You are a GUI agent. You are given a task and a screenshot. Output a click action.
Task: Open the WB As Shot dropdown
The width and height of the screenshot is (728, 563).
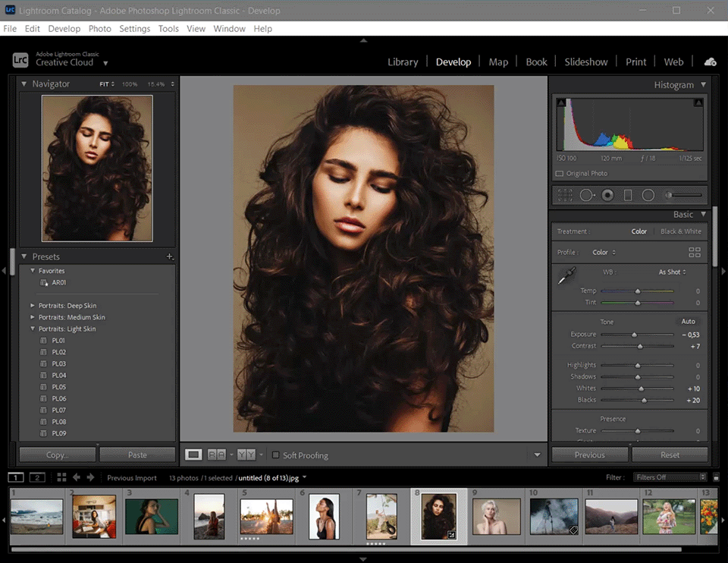pos(673,272)
